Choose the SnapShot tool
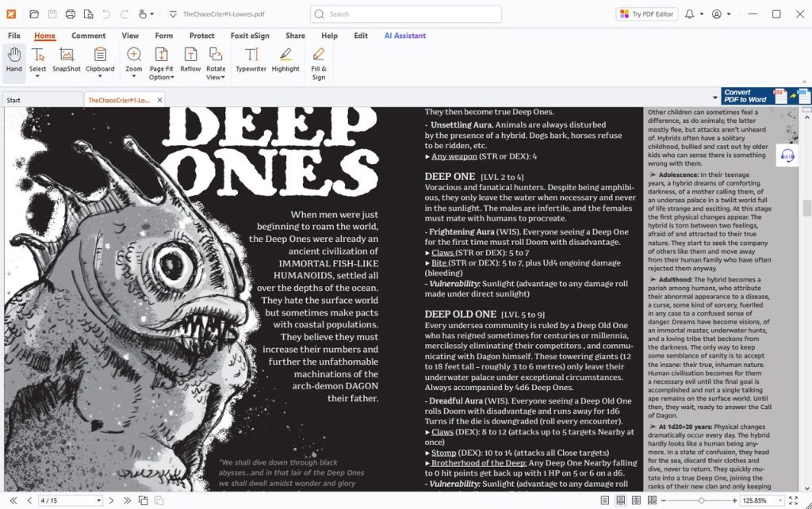This screenshot has width=812, height=509. coord(67,59)
